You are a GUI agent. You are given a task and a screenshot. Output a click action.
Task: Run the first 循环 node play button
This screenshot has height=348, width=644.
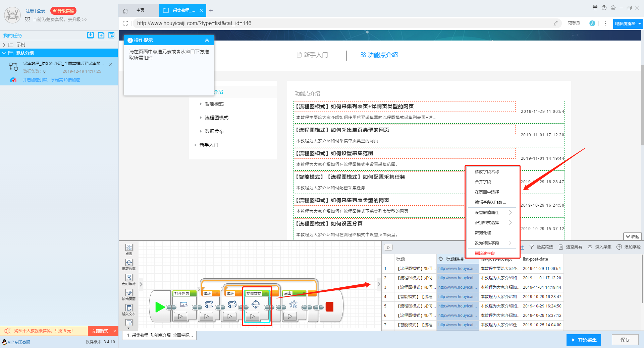(207, 316)
